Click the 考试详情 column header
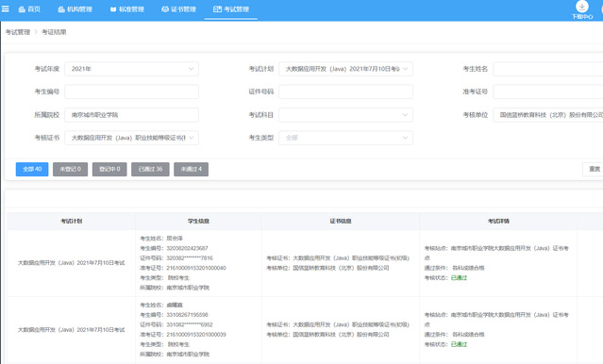Image resolution: width=603 pixels, height=364 pixels. pyautogui.click(x=498, y=221)
